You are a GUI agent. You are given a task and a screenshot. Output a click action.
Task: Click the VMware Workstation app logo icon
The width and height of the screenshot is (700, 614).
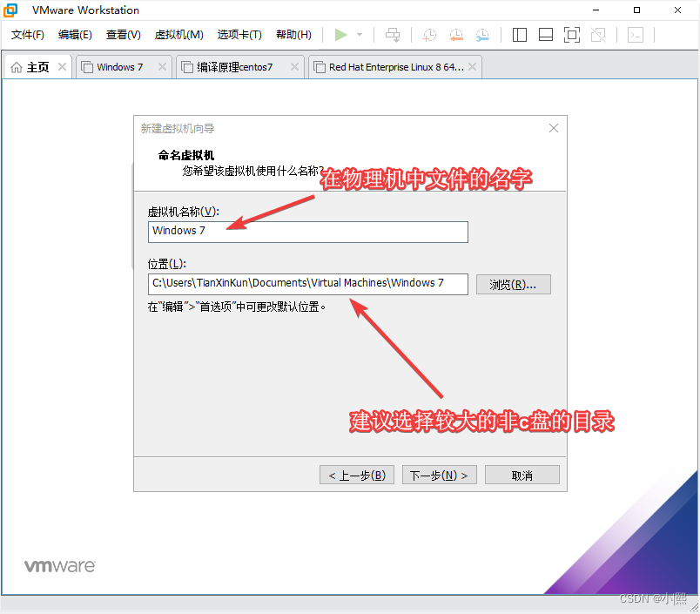[10, 10]
